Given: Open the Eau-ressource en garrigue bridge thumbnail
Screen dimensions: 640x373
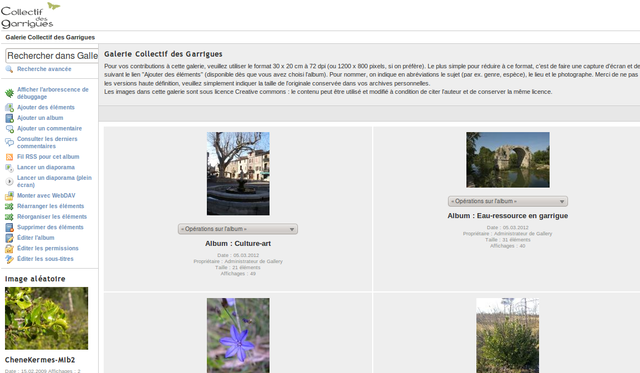Looking at the screenshot, I should coord(508,160).
